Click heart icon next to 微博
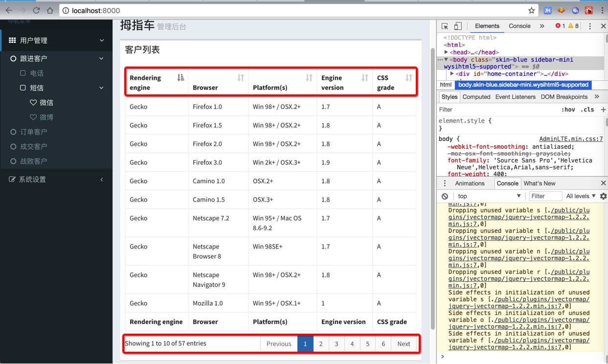The image size is (608, 364). coord(33,117)
